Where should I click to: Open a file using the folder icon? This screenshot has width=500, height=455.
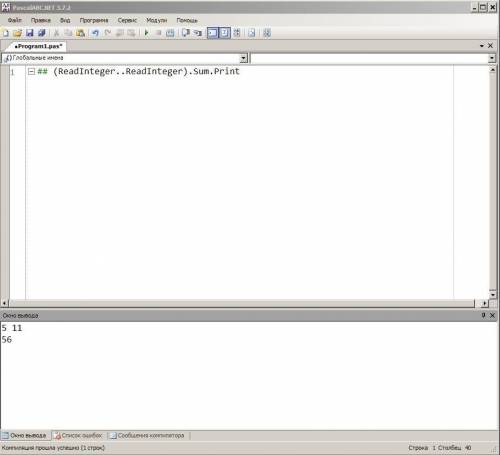[x=17, y=33]
